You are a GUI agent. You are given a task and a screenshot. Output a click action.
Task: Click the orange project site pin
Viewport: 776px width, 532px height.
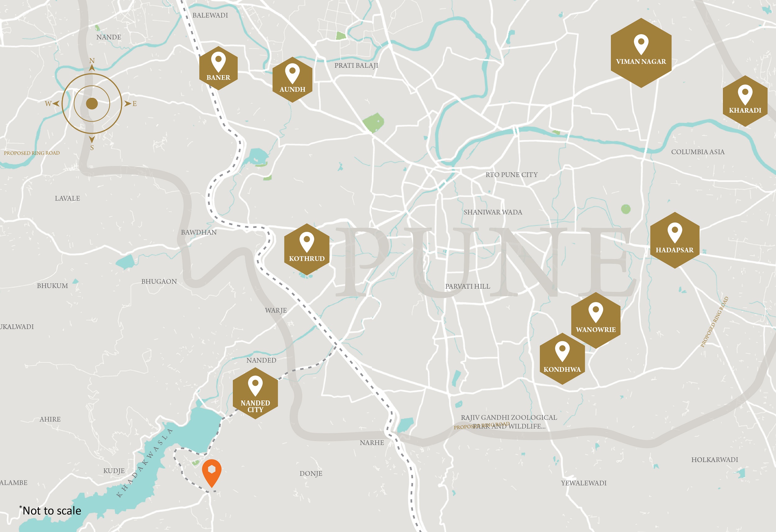coord(212,473)
